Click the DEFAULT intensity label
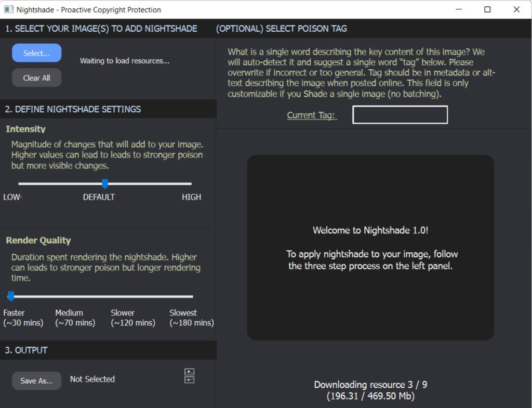 coord(99,197)
